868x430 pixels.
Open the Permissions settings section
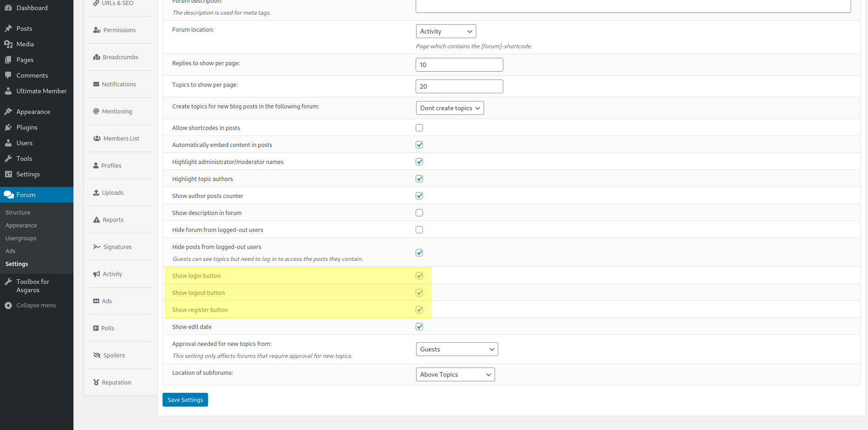coord(119,30)
